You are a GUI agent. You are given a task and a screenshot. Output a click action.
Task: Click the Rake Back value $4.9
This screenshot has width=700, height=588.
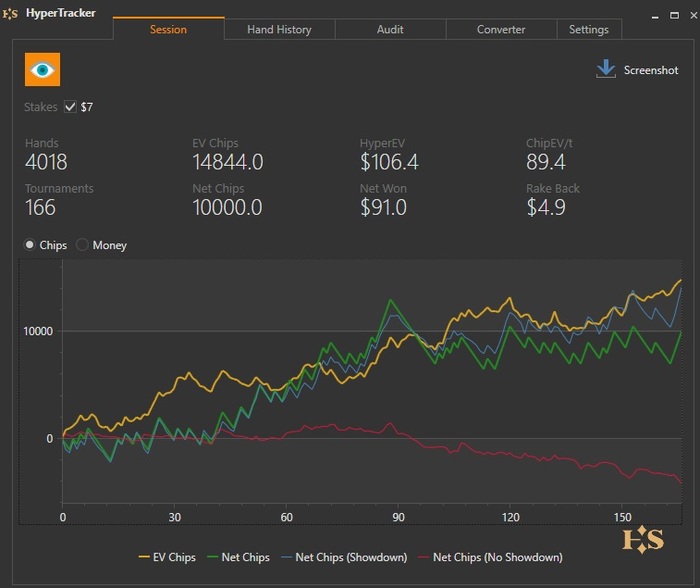click(x=546, y=207)
